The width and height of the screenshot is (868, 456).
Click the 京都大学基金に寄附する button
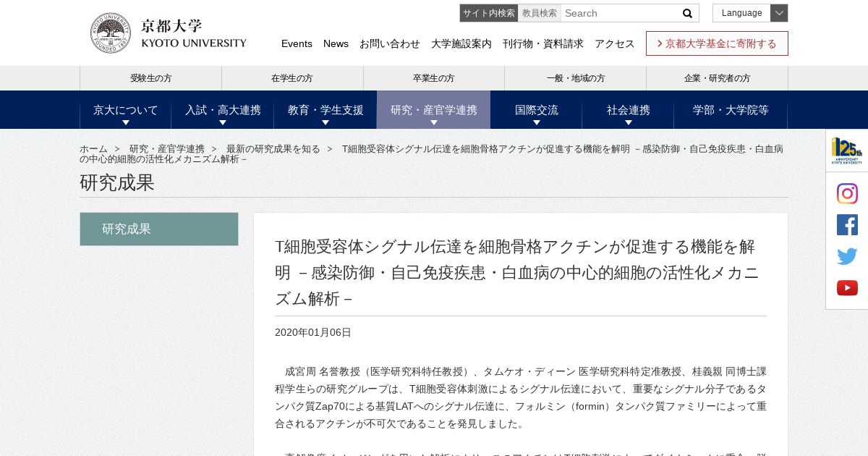pyautogui.click(x=717, y=43)
